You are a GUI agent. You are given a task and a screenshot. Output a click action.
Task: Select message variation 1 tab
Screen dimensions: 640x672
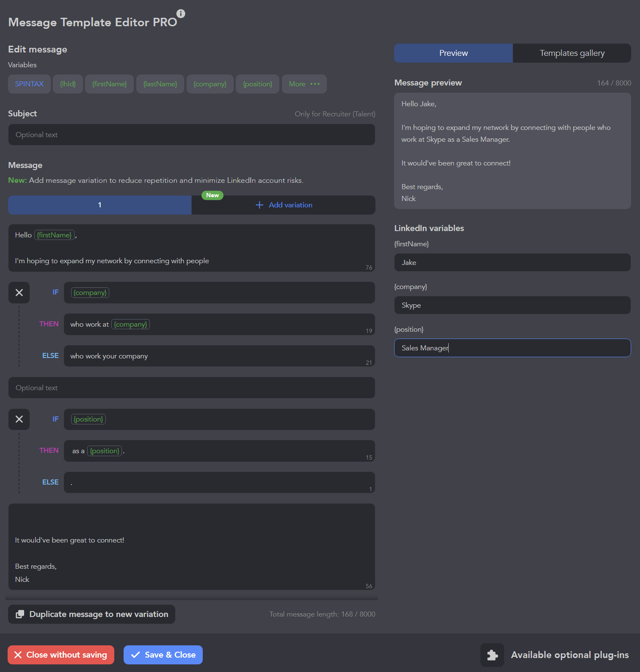point(100,205)
